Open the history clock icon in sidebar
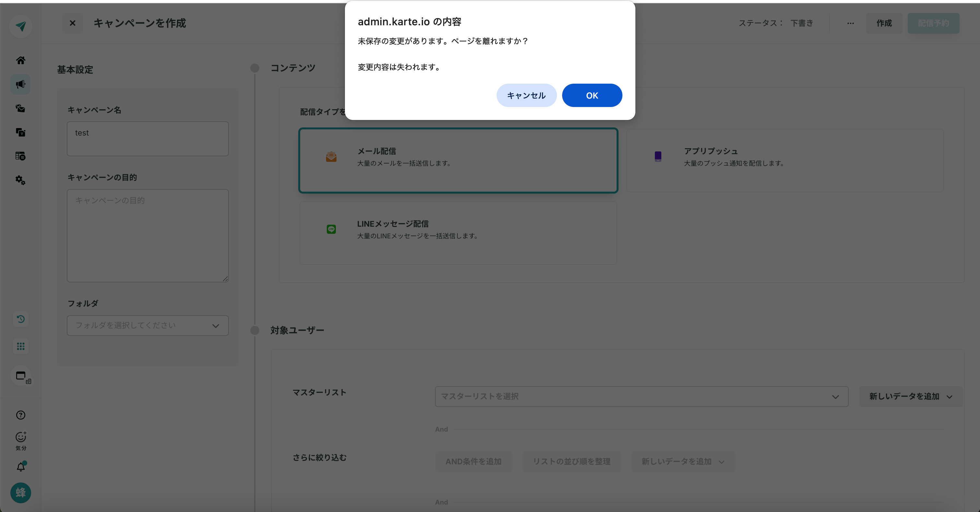This screenshot has width=980, height=512. (20, 319)
